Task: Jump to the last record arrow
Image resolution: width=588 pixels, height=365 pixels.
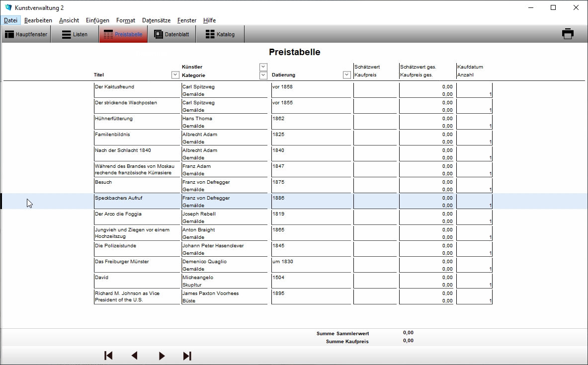Action: click(187, 356)
